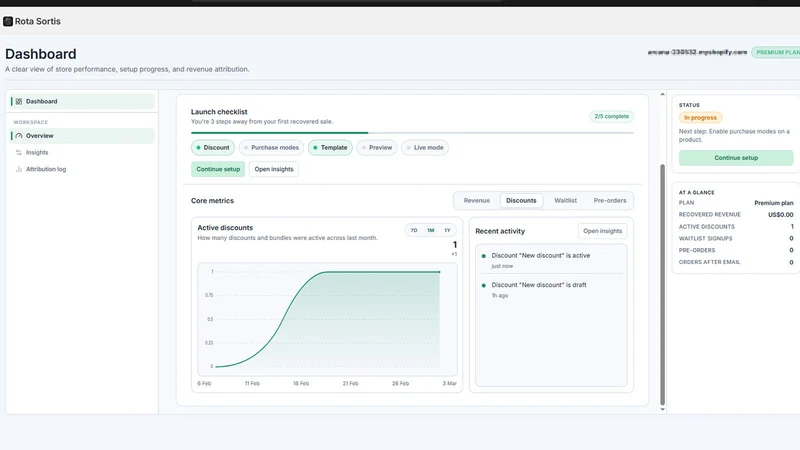Click Open insights in Recent activity
This screenshot has height=450, width=800.
tap(603, 231)
